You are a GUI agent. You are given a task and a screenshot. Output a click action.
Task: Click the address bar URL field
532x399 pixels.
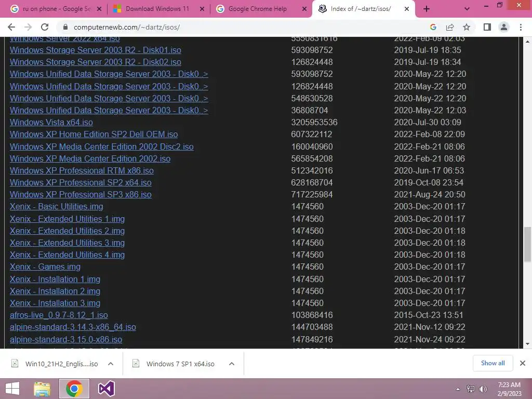pyautogui.click(x=244, y=27)
